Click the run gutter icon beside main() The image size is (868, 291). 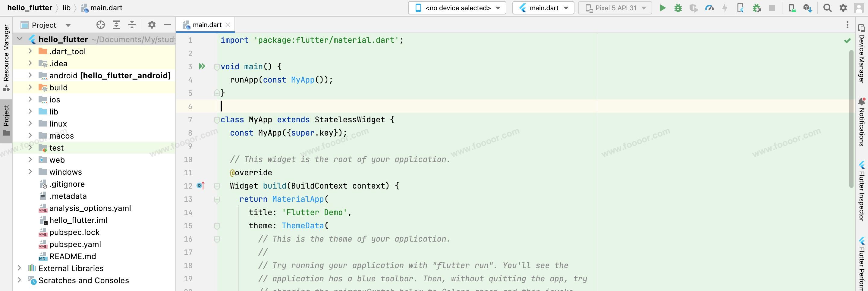202,66
